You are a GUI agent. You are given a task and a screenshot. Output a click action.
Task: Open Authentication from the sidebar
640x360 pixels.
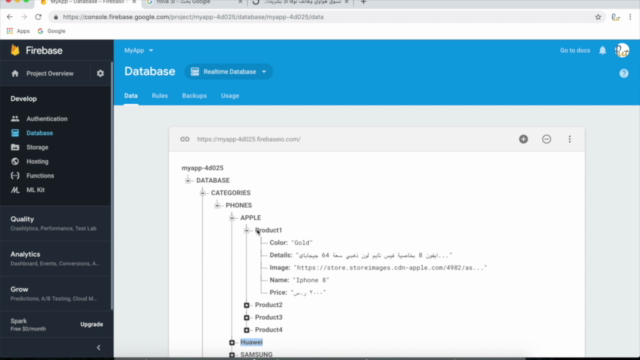click(47, 119)
